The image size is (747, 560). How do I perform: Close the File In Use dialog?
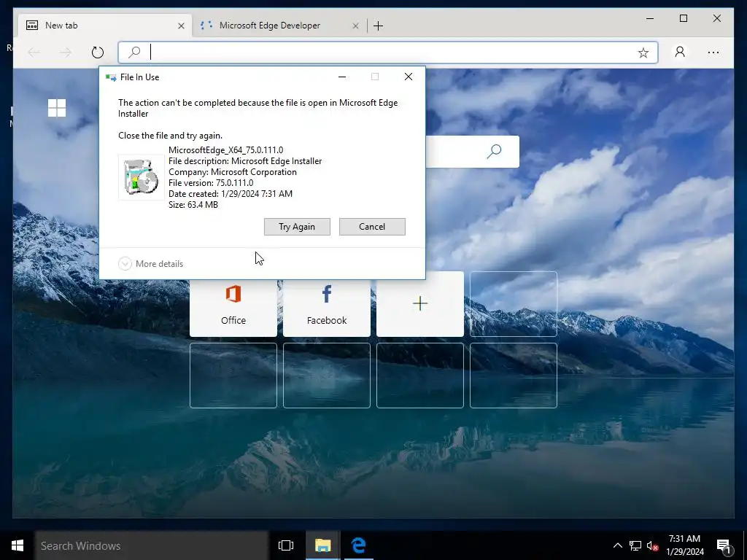[409, 77]
